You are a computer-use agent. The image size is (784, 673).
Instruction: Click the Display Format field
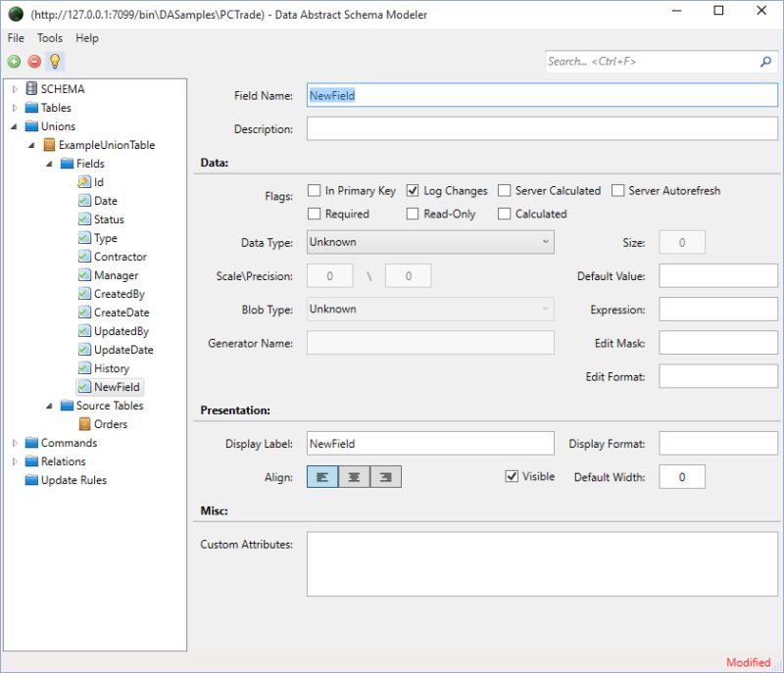click(x=718, y=443)
